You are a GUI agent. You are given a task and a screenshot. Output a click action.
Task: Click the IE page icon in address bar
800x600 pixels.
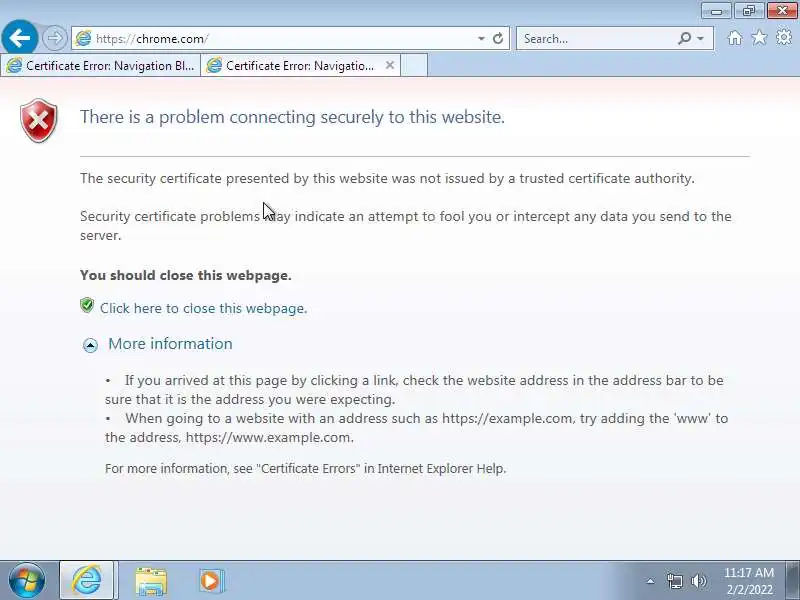pyautogui.click(x=83, y=38)
